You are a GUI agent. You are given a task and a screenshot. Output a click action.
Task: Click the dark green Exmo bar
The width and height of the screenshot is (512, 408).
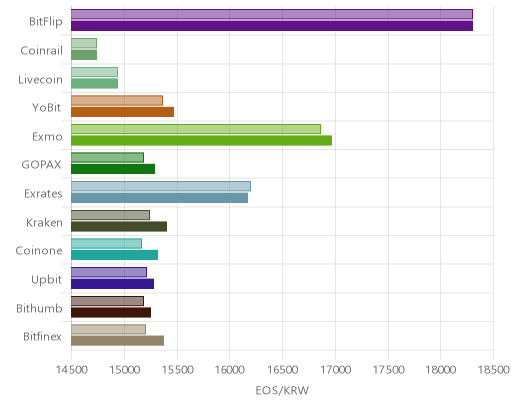coord(201,141)
